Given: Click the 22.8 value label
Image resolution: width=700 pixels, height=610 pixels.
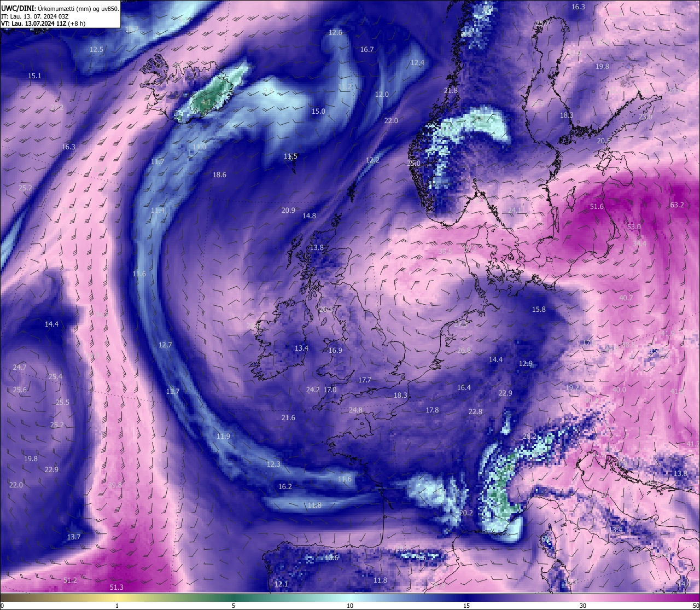Looking at the screenshot, I should [x=475, y=412].
